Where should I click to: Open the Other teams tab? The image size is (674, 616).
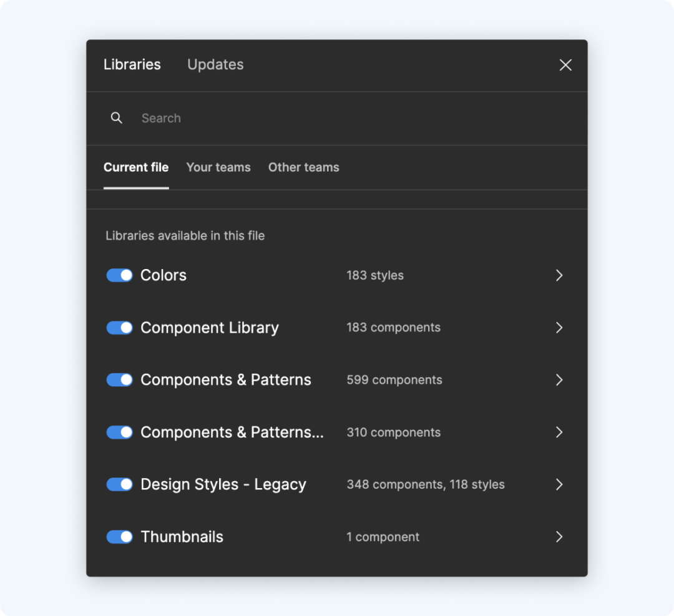coord(303,167)
